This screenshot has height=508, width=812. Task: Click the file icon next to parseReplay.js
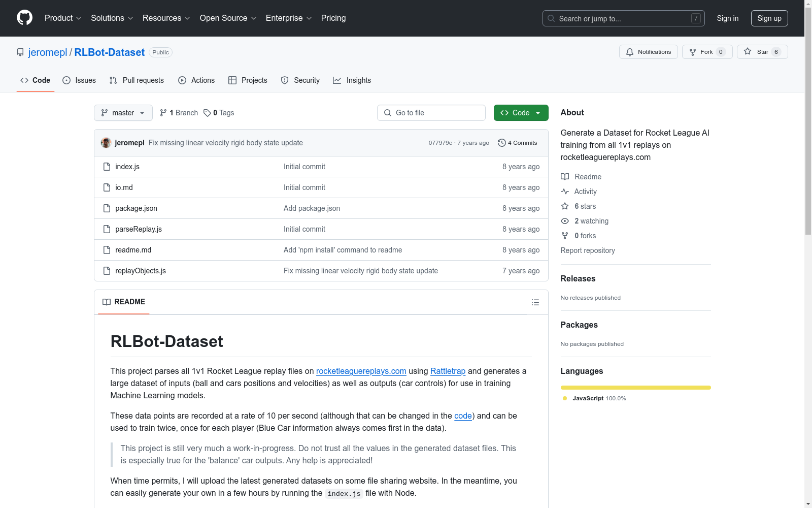point(107,229)
